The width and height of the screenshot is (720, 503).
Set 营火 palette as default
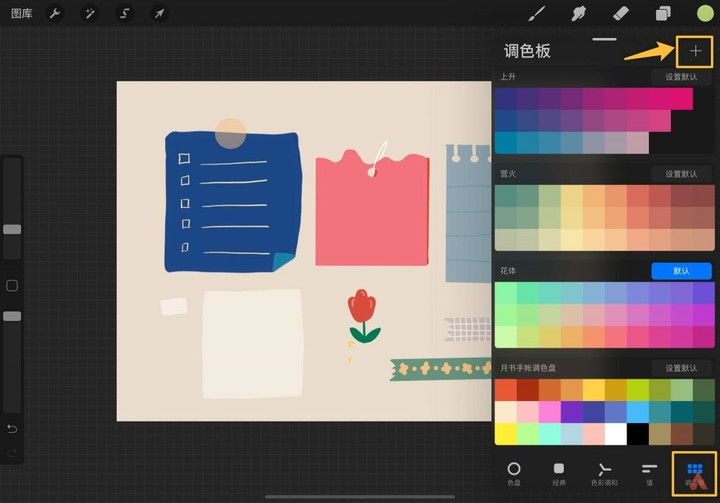coord(681,174)
